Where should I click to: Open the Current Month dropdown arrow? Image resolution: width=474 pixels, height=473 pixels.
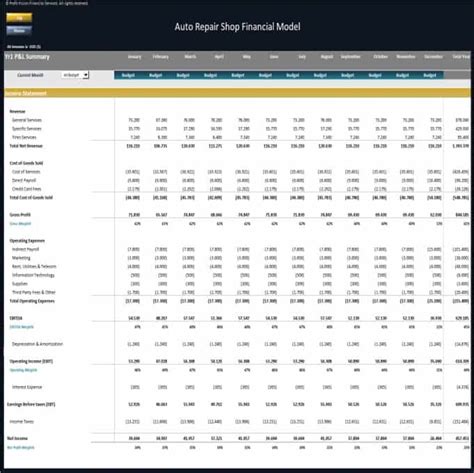(86, 75)
